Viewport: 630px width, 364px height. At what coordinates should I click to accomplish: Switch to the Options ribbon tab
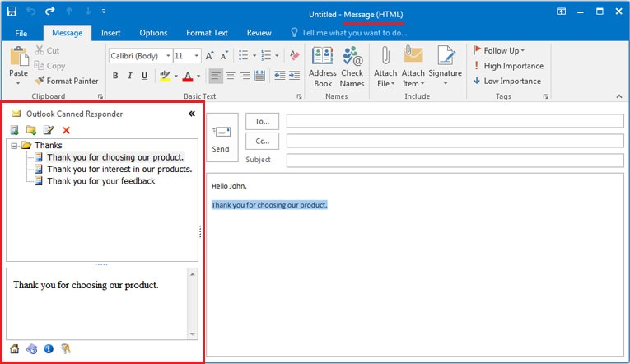pos(153,33)
